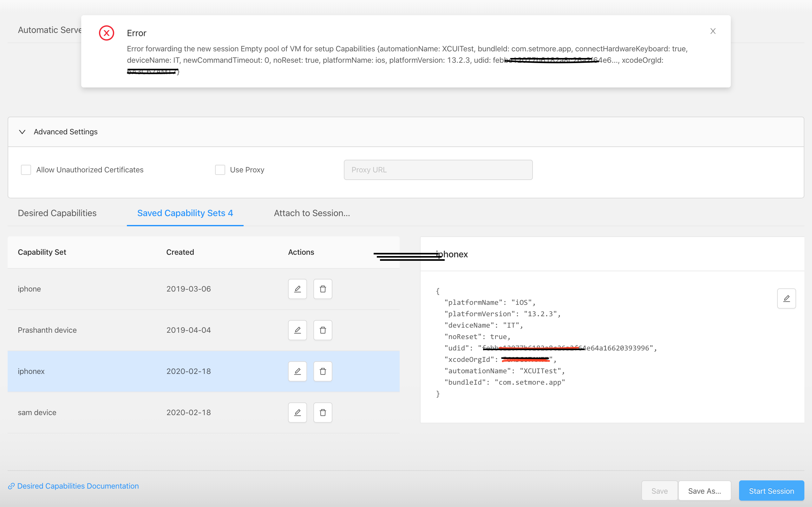Delete the sam device capability set
This screenshot has width=812, height=507.
pos(323,413)
